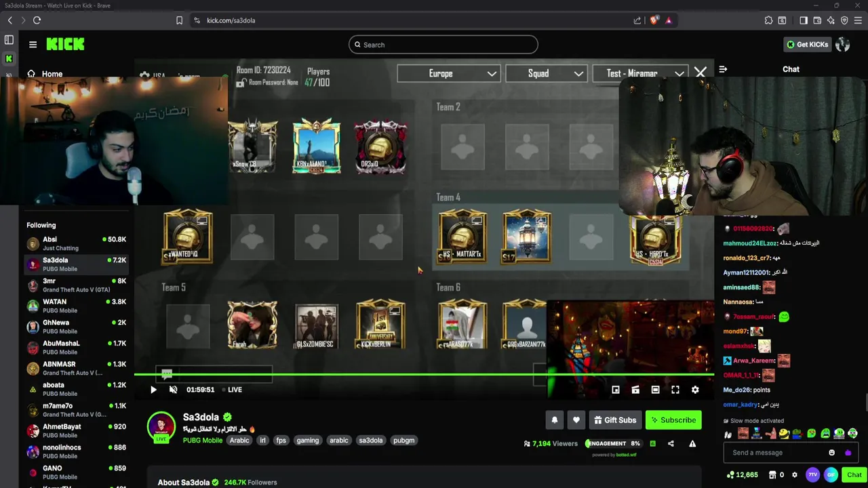The height and width of the screenshot is (488, 868).
Task: Click the Get KICKs button
Action: click(807, 45)
